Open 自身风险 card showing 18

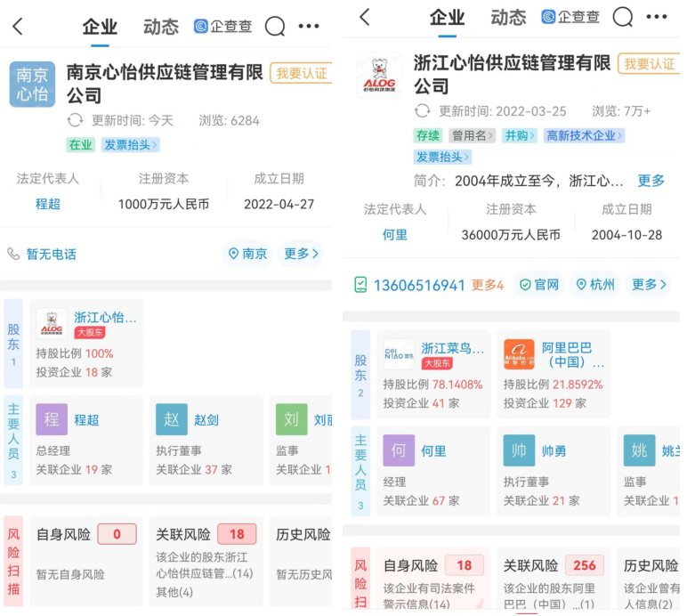click(x=433, y=579)
